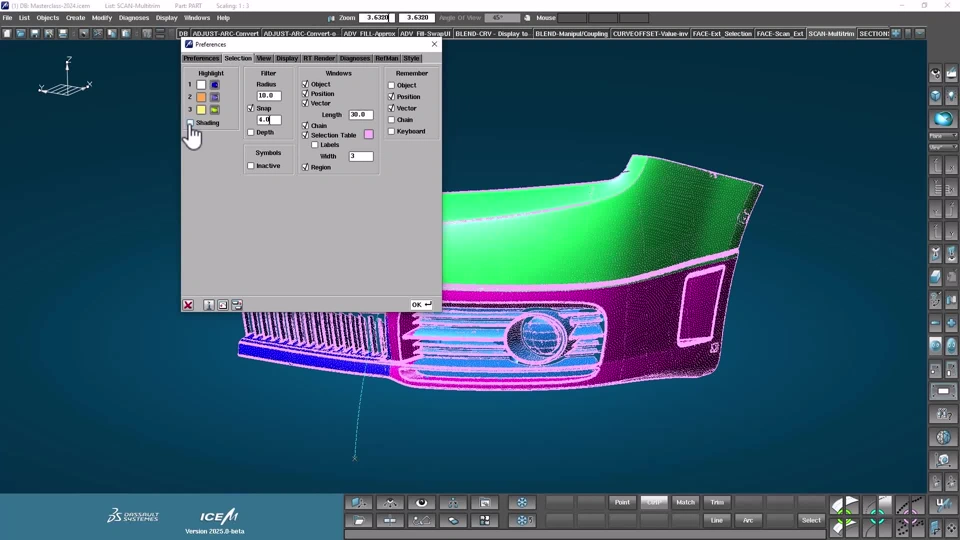
Task: Uncheck the Snap filter checkbox
Action: 251,108
